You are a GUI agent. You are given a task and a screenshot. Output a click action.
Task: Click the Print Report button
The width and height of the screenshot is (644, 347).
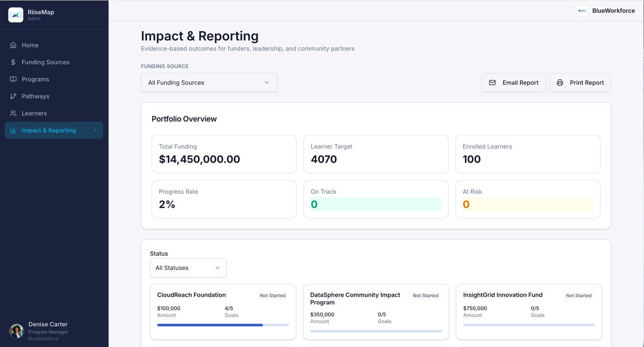[580, 83]
